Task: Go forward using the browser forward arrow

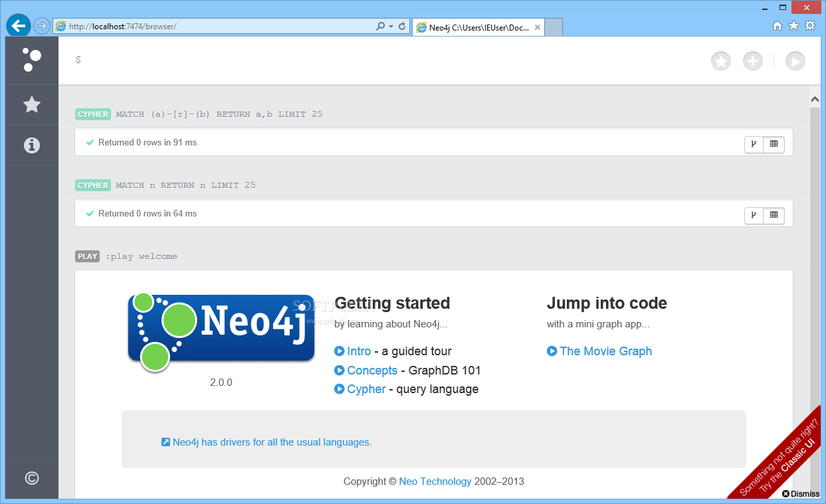Action: [x=42, y=26]
